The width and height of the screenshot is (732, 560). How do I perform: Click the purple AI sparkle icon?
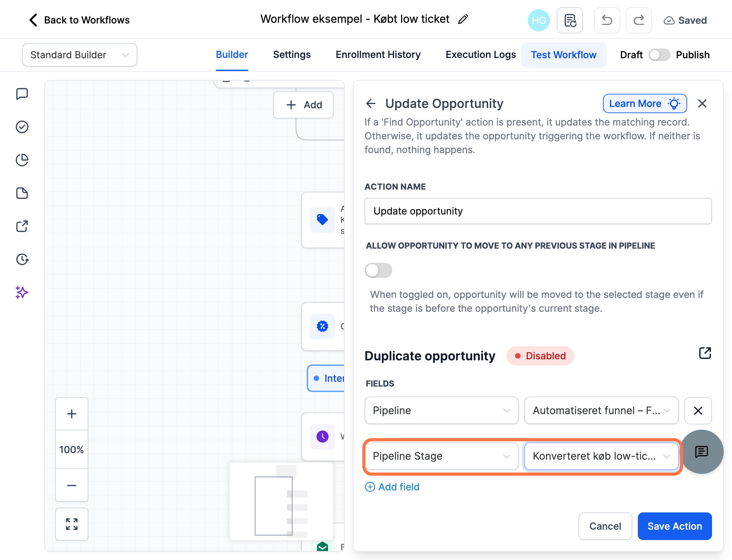[x=22, y=292]
